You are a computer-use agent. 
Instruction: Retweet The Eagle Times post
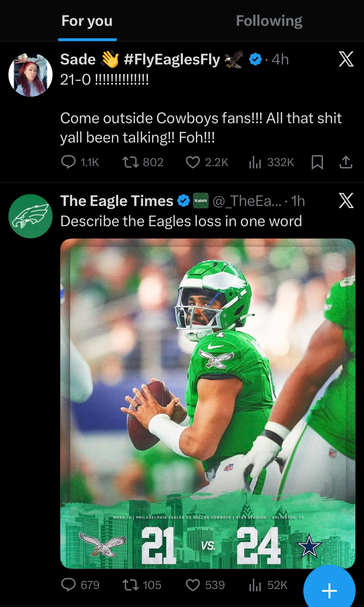pos(131,585)
